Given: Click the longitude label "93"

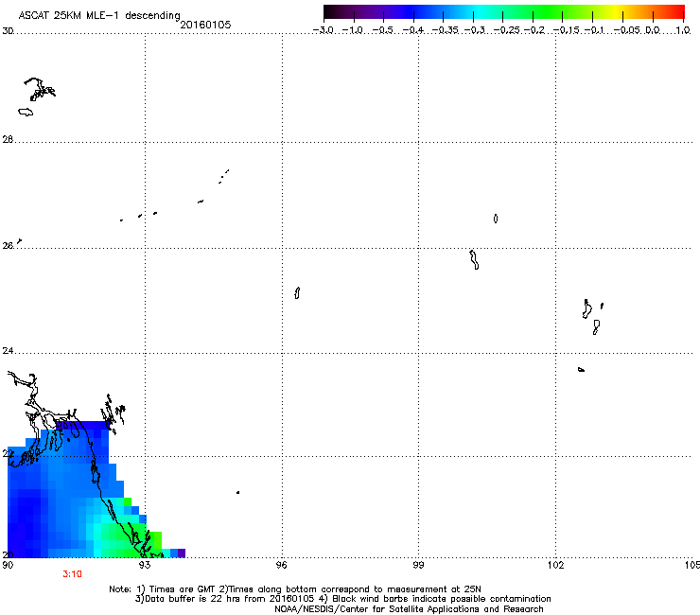Looking at the screenshot, I should [x=145, y=566].
